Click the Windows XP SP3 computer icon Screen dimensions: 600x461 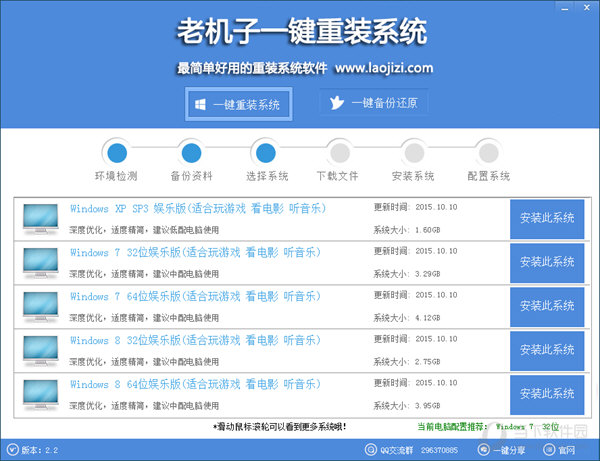[x=40, y=220]
